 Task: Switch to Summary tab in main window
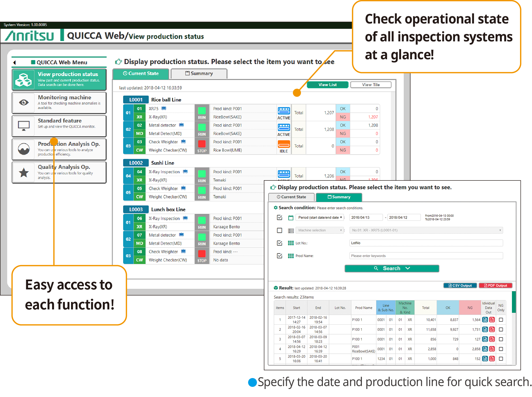pos(199,74)
